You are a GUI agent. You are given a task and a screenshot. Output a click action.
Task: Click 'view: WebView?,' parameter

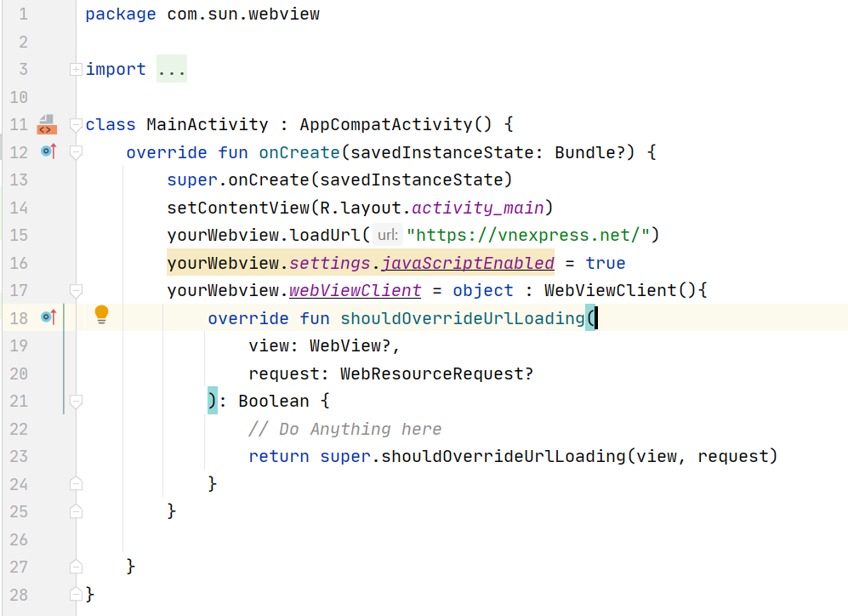pyautogui.click(x=324, y=345)
